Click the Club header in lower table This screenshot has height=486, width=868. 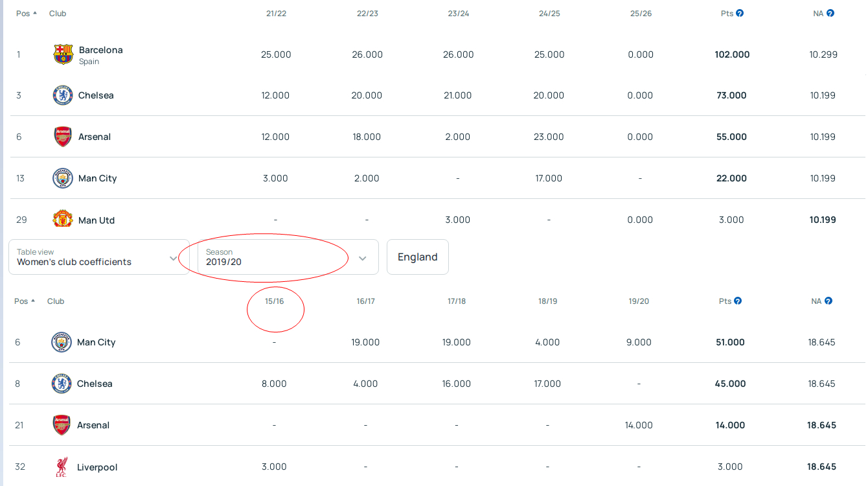coord(56,301)
